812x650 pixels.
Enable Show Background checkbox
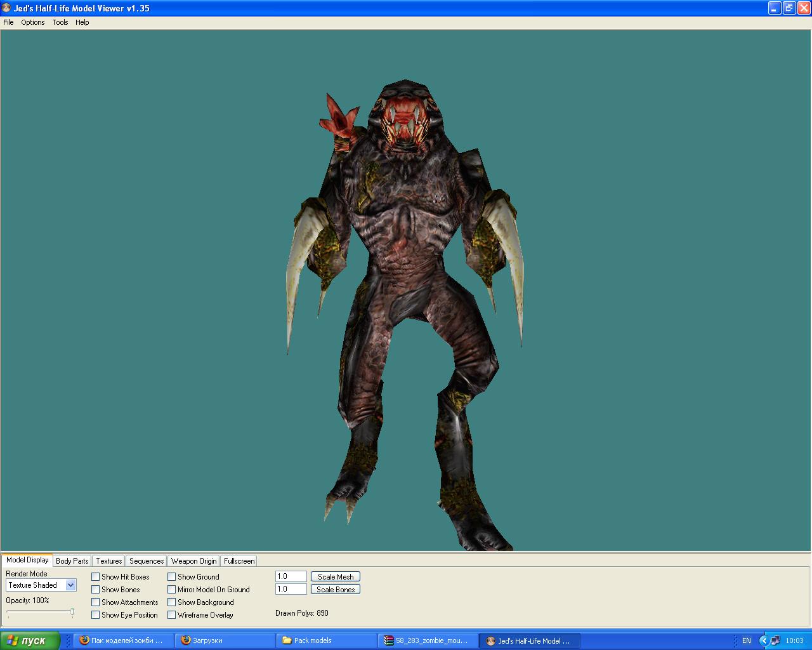pyautogui.click(x=172, y=602)
